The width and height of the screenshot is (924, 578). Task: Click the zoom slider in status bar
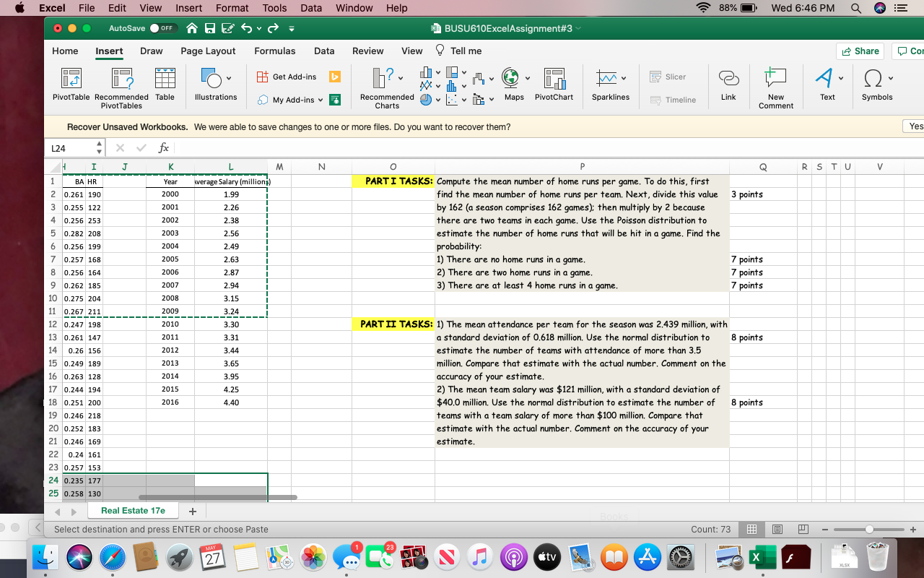[869, 530]
